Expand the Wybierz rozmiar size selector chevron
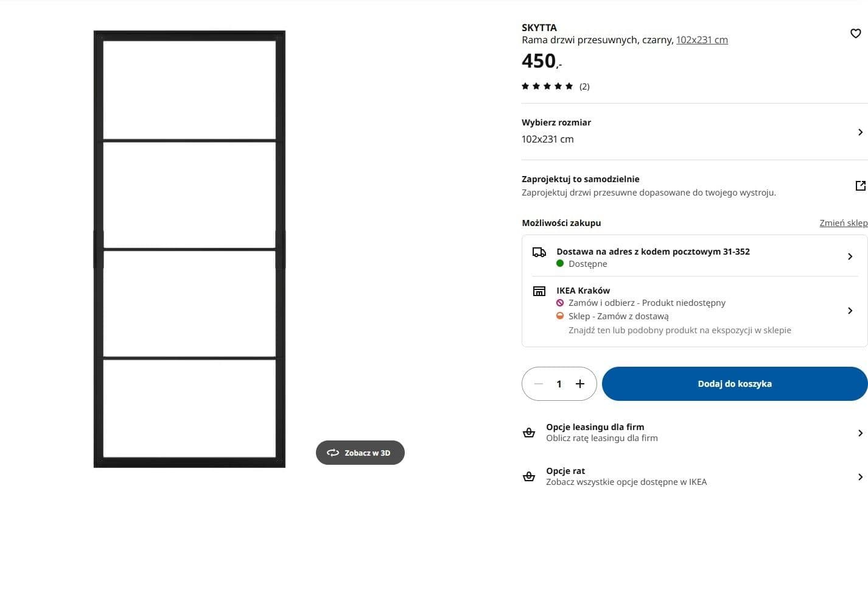 pyautogui.click(x=860, y=132)
